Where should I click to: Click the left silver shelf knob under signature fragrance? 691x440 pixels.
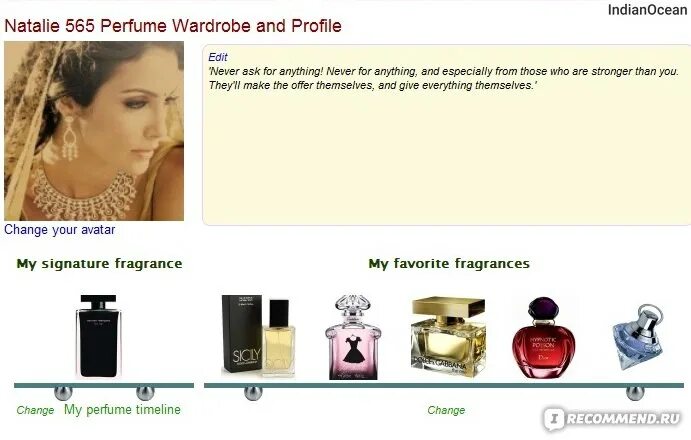tap(63, 393)
